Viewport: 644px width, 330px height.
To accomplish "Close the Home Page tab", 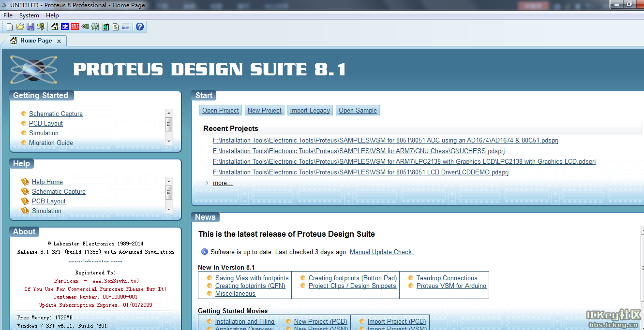I will tap(59, 41).
